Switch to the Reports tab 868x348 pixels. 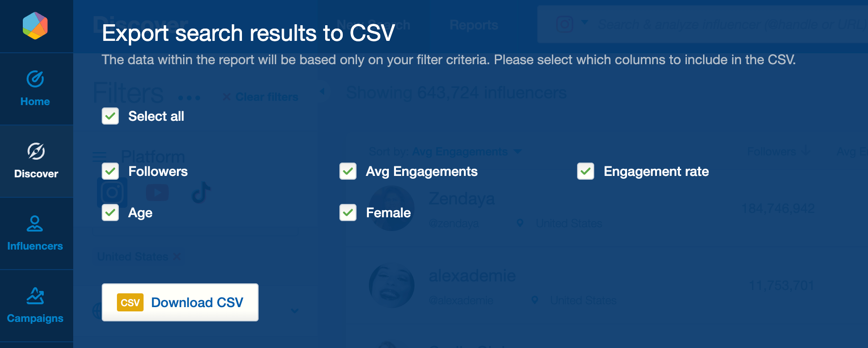(x=474, y=25)
